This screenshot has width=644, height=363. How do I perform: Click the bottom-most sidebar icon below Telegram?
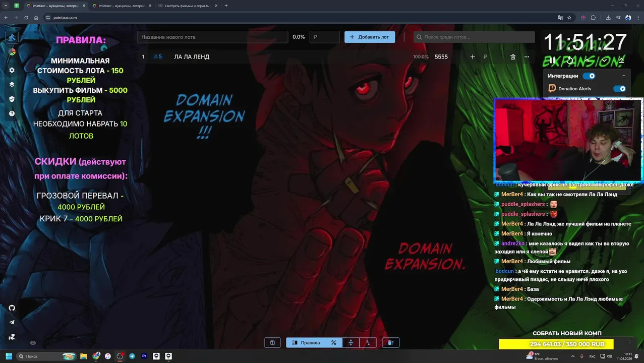click(x=12, y=337)
